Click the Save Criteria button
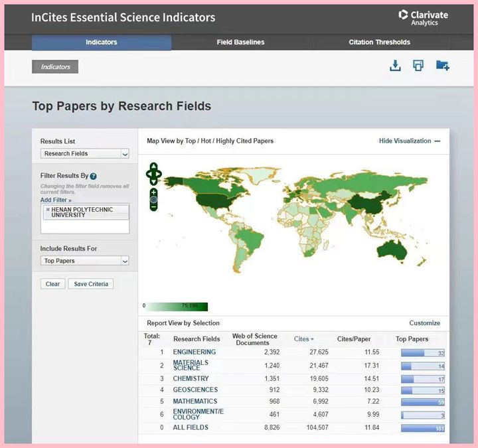Screen dimensions: 478x448 click(x=92, y=284)
